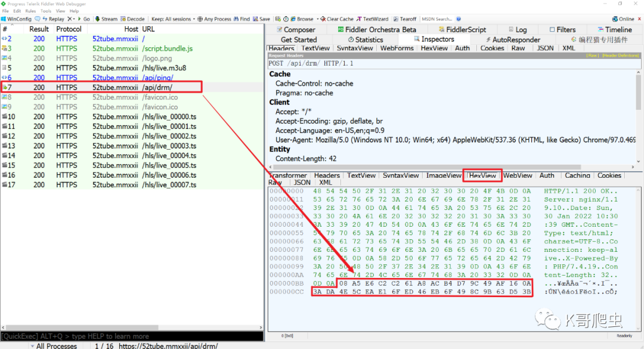Open the TextWizard tool
This screenshot has height=349, width=644.
tap(373, 19)
